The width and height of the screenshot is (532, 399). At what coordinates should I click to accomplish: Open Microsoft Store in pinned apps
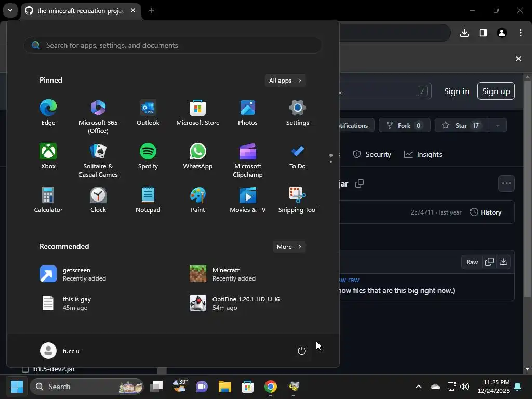point(198,113)
